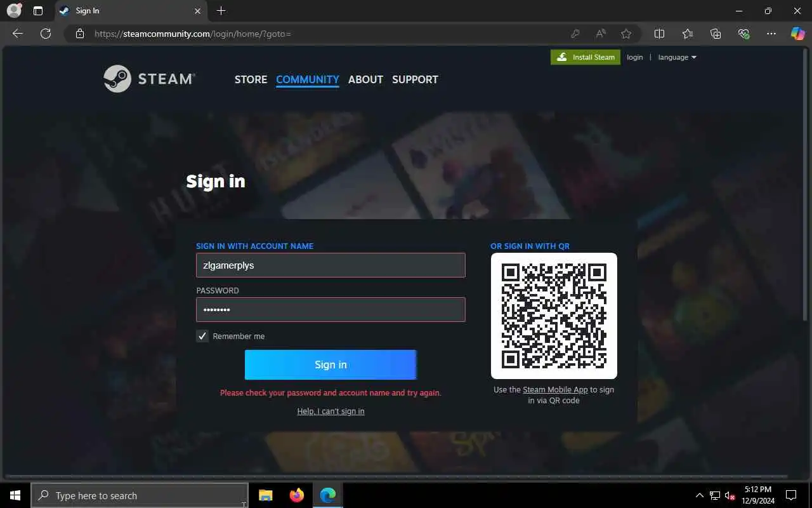Add this page to favorites star
The image size is (812, 508).
pos(626,34)
